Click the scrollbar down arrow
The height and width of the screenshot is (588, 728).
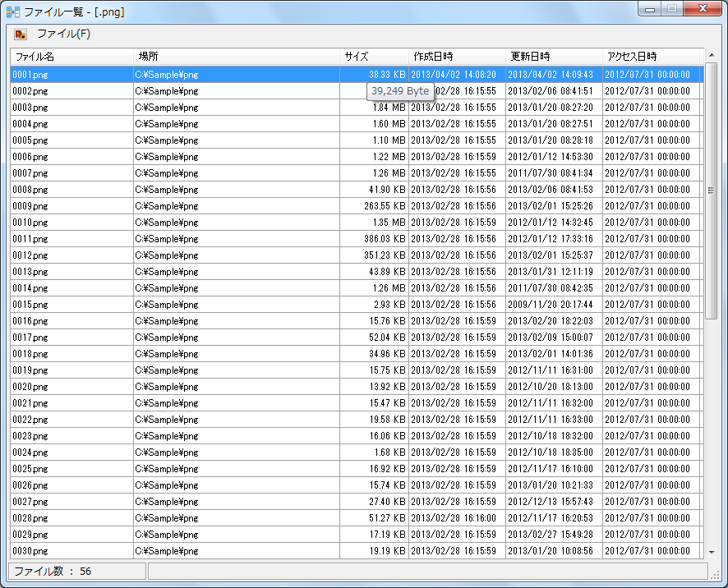(x=712, y=553)
